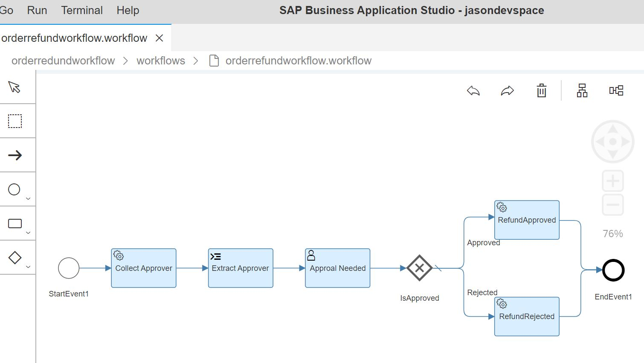Select the pointer selection tool
Viewport: 644px width, 363px height.
(x=15, y=87)
